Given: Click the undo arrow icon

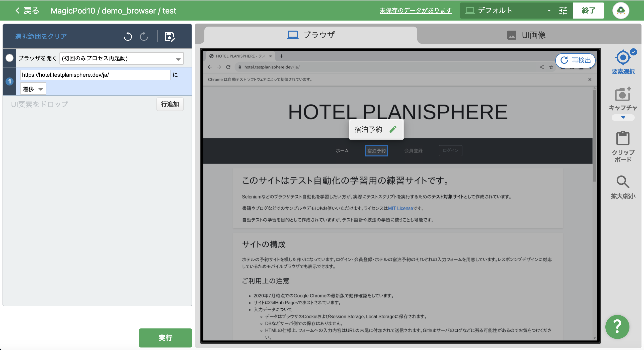Looking at the screenshot, I should click(x=128, y=37).
